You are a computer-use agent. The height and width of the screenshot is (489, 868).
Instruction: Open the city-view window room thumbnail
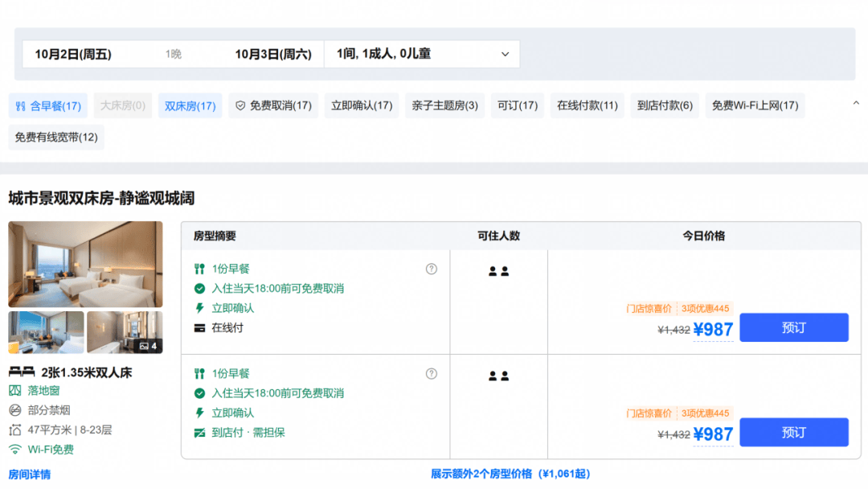(46, 332)
